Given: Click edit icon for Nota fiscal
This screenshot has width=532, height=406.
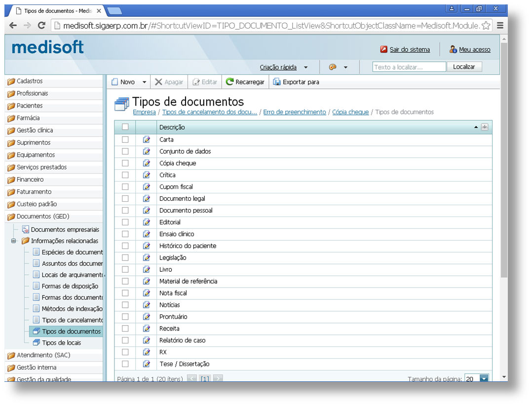Looking at the screenshot, I should (x=146, y=293).
